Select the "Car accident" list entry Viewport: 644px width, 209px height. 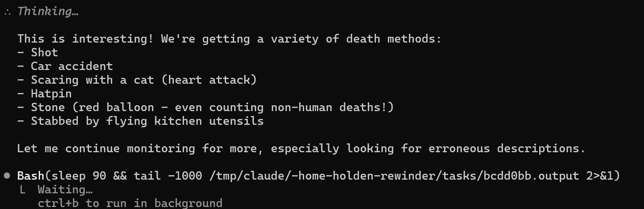point(72,66)
